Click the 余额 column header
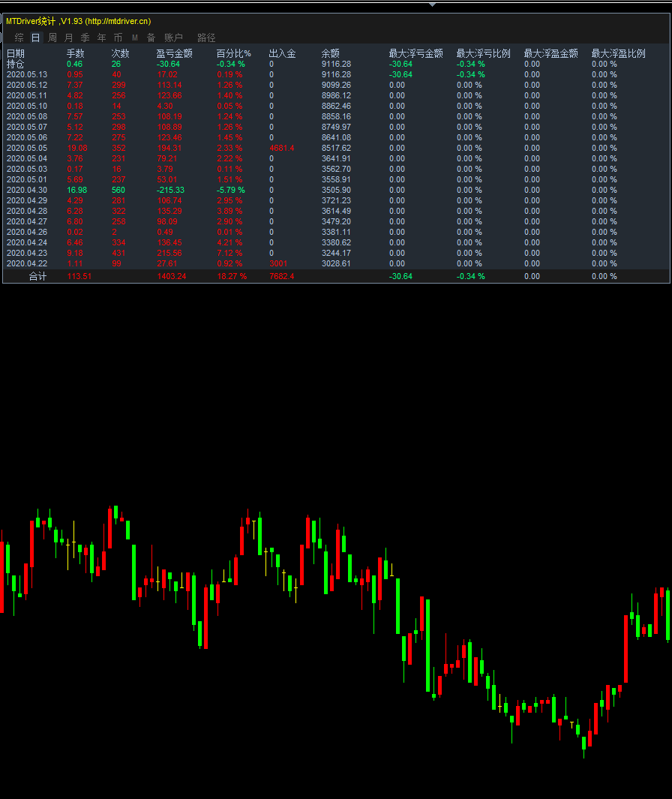This screenshot has width=672, height=799. tap(331, 53)
